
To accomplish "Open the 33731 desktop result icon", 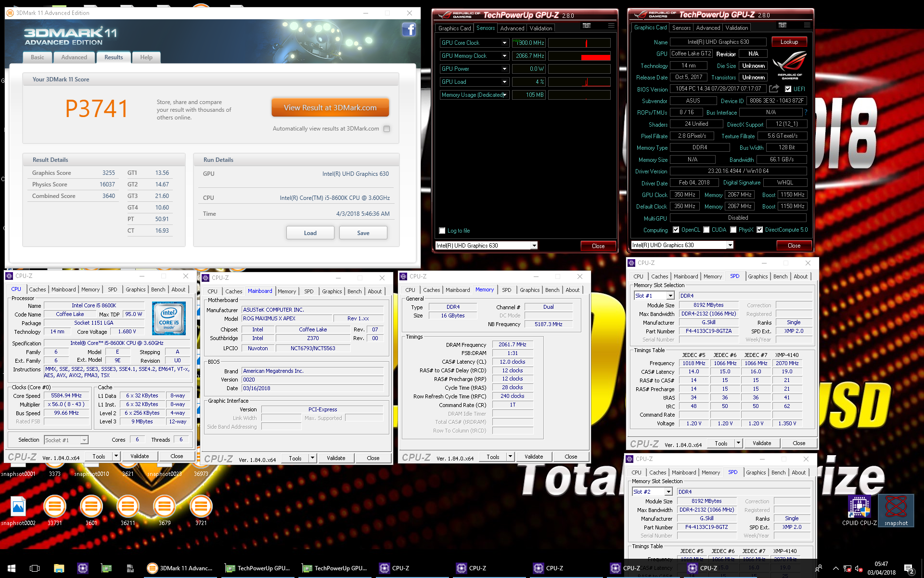I will point(55,511).
